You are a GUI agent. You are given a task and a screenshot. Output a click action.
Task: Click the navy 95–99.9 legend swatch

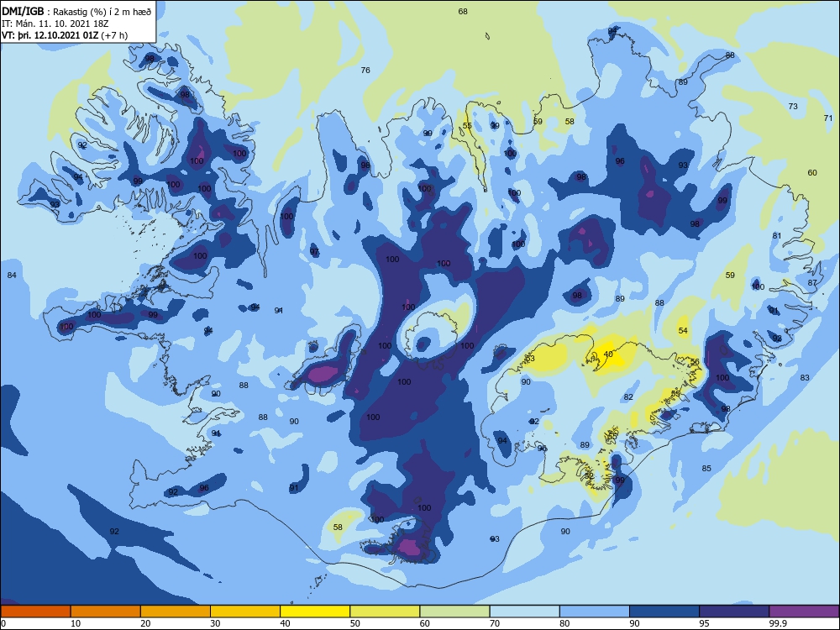click(x=734, y=612)
